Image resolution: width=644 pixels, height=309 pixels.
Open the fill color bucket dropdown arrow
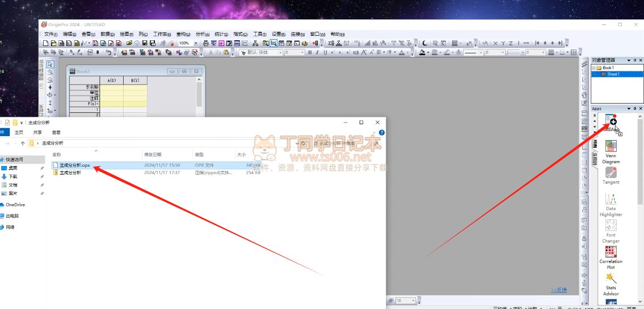(x=428, y=53)
